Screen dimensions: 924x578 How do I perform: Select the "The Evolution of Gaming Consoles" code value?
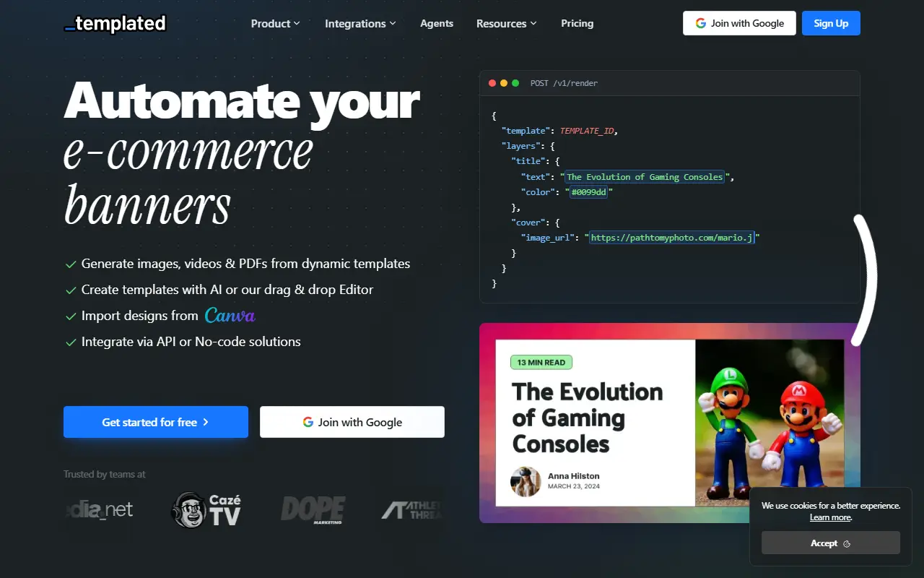coord(645,177)
